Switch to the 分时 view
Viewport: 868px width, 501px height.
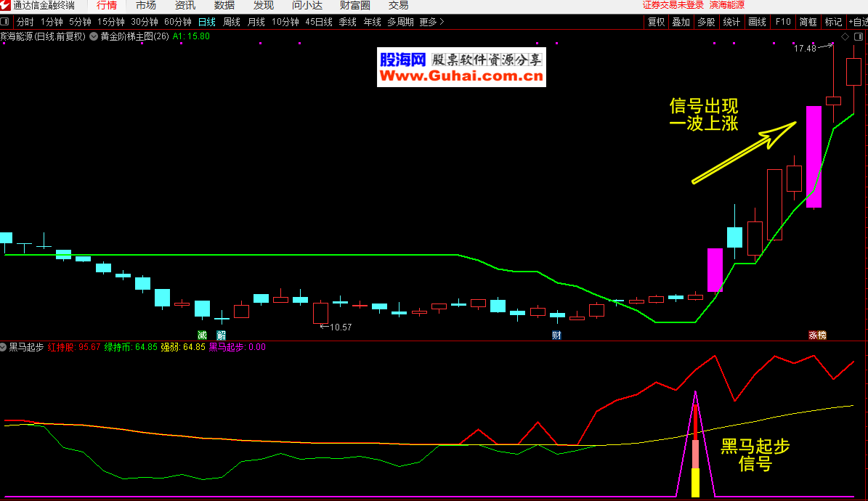[x=25, y=23]
